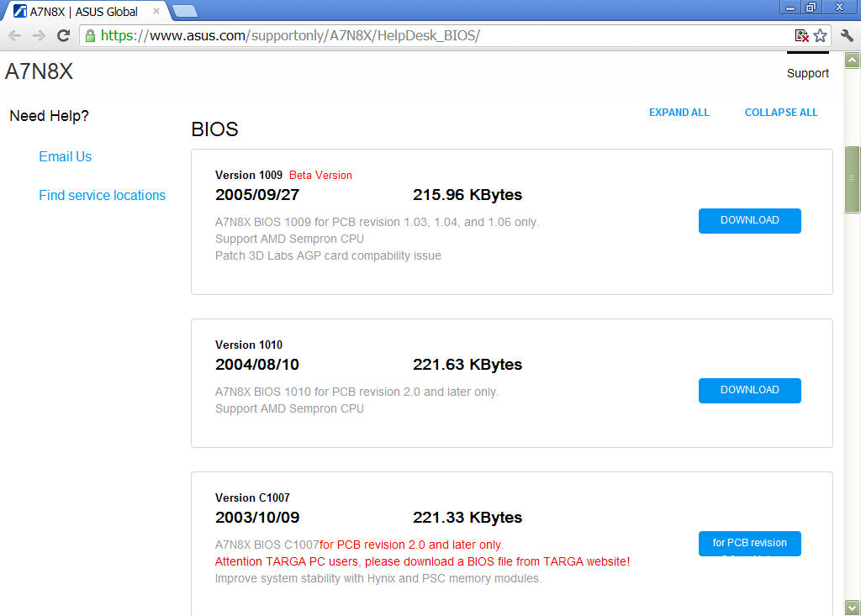Click the 'Version 1010' heading

click(249, 345)
